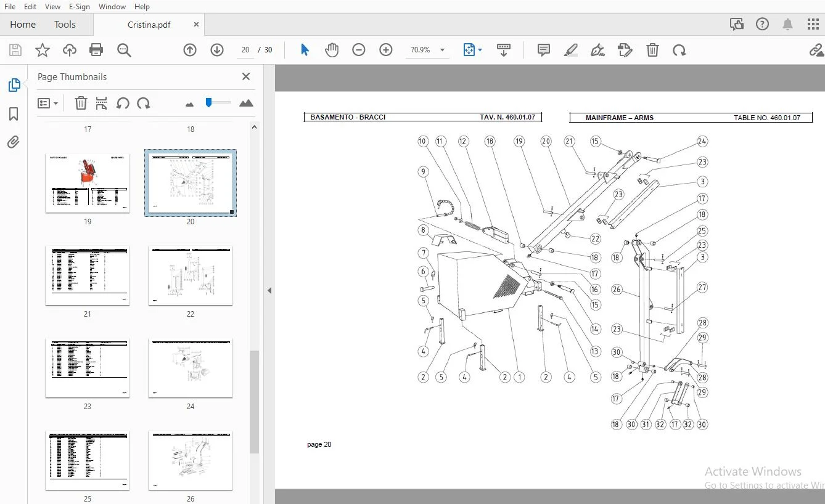Open the View menu
The image size is (825, 504).
click(x=52, y=7)
